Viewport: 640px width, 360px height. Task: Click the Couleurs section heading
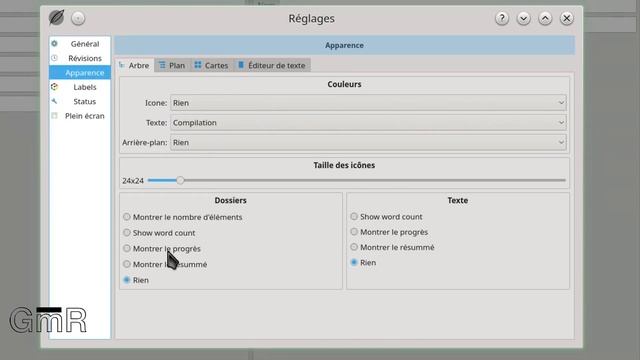[344, 84]
